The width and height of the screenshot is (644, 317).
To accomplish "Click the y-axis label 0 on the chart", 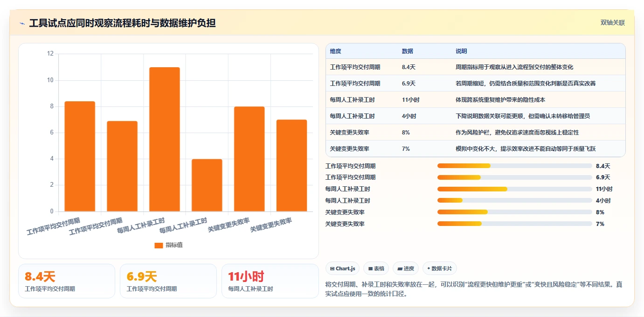I will [52, 211].
